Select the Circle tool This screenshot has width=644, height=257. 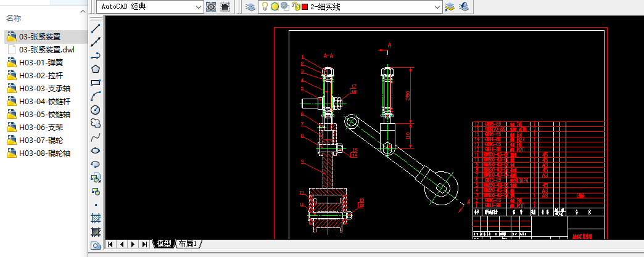[x=95, y=110]
